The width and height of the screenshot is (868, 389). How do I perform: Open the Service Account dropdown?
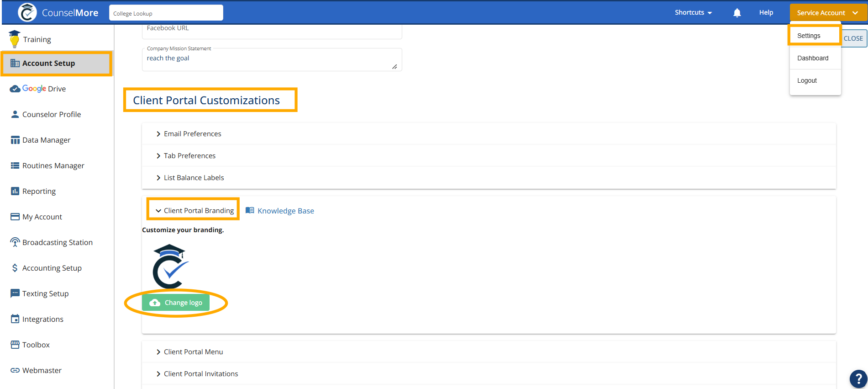click(828, 13)
